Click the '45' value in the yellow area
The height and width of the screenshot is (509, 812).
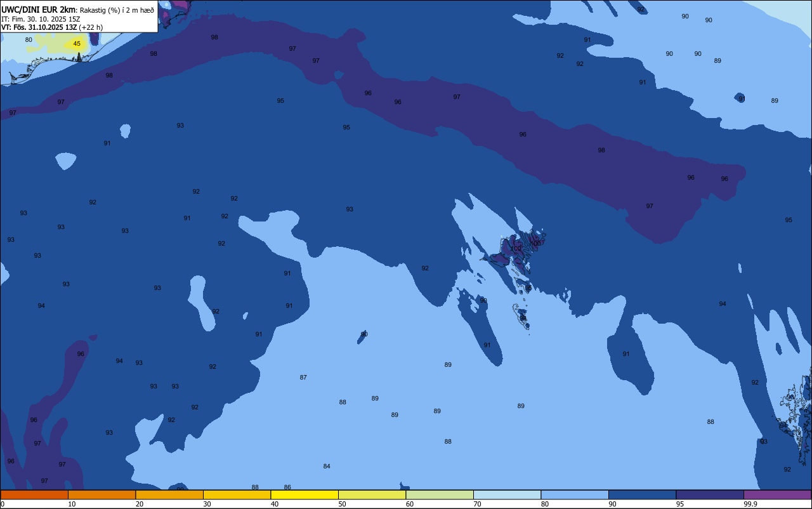pyautogui.click(x=77, y=44)
